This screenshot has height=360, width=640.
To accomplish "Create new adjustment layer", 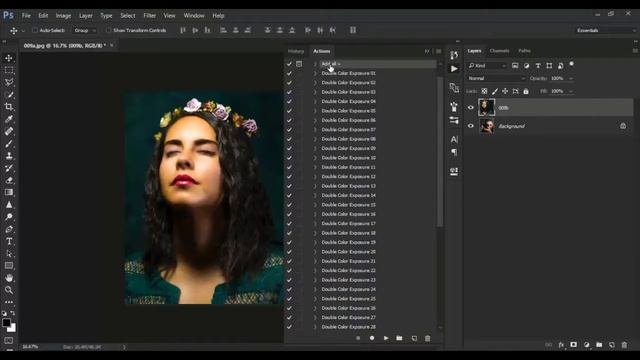I will [x=587, y=345].
